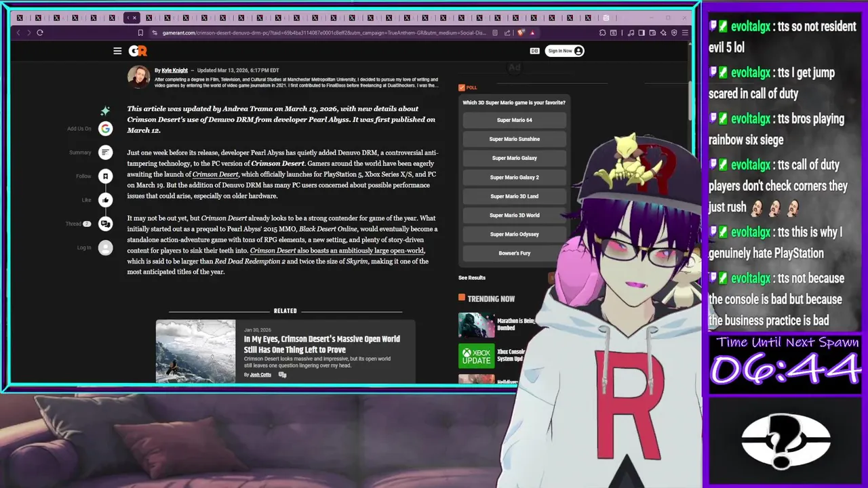Open the Brave Wallet icon
The width and height of the screenshot is (868, 488).
tap(652, 33)
